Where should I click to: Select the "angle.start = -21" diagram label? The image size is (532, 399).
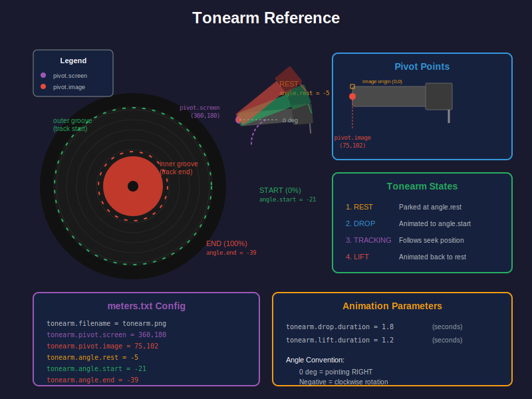(x=288, y=199)
